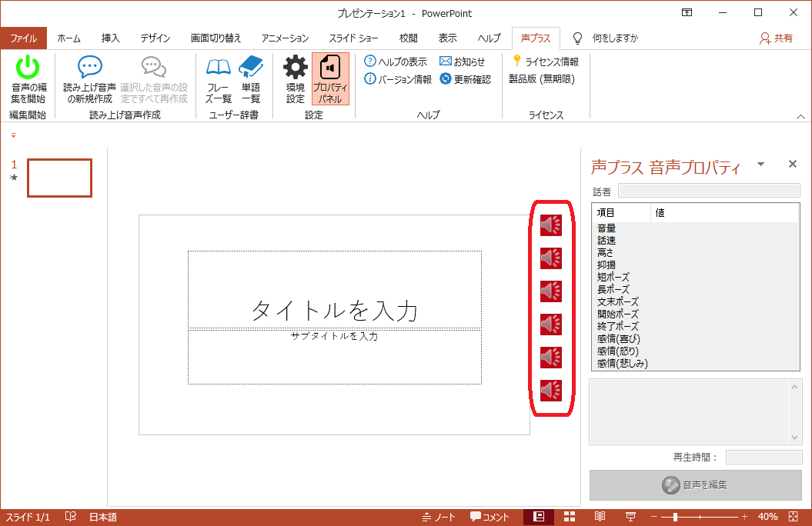This screenshot has width=812, height=526.
Task: Close the 声プラス 音声プロパティ pane
Action: (x=792, y=164)
